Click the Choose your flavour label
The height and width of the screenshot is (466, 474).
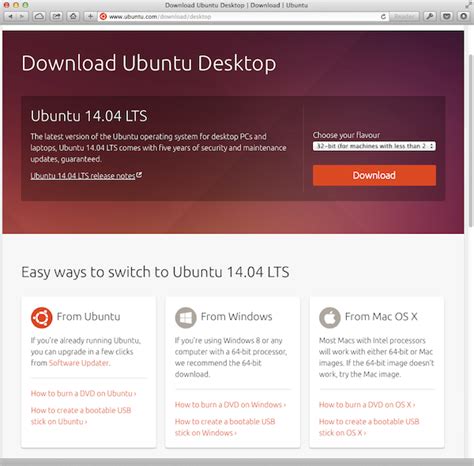tap(346, 135)
